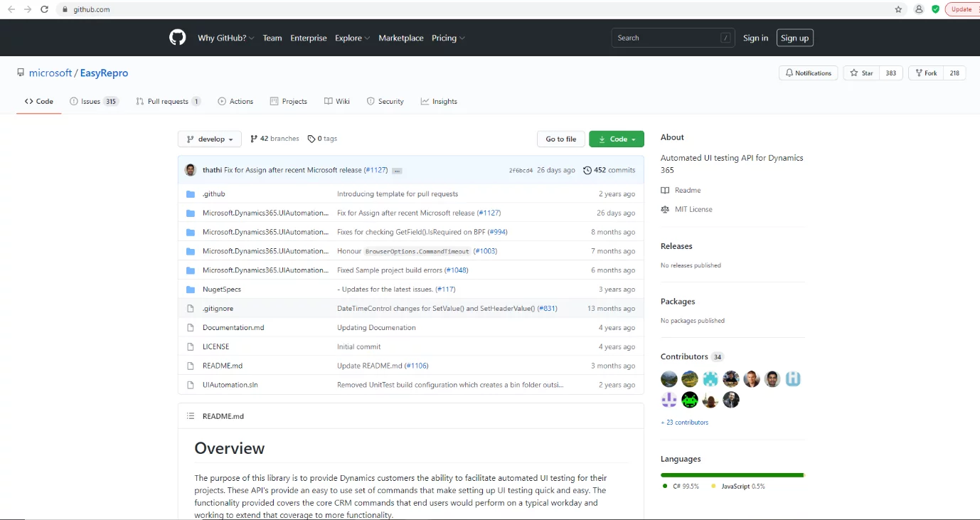Image resolution: width=980 pixels, height=520 pixels.
Task: Click the NugetSpecs folder icon
Action: click(x=190, y=290)
